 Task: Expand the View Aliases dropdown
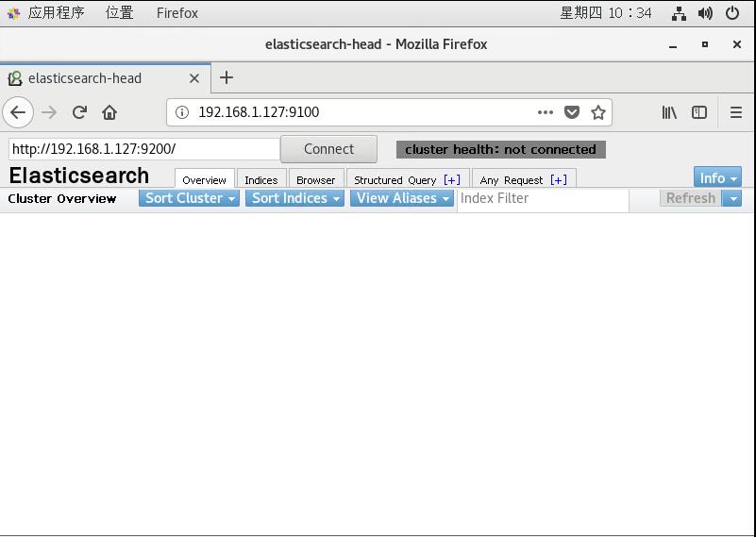(x=402, y=198)
